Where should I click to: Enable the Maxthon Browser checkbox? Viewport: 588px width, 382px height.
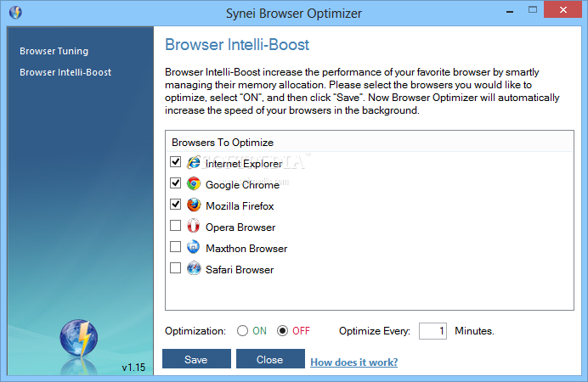coord(176,247)
